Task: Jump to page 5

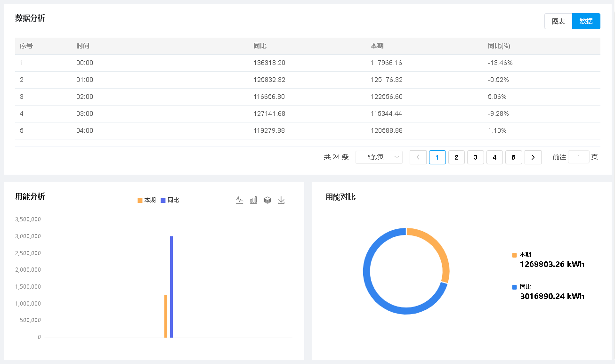Action: tap(513, 157)
